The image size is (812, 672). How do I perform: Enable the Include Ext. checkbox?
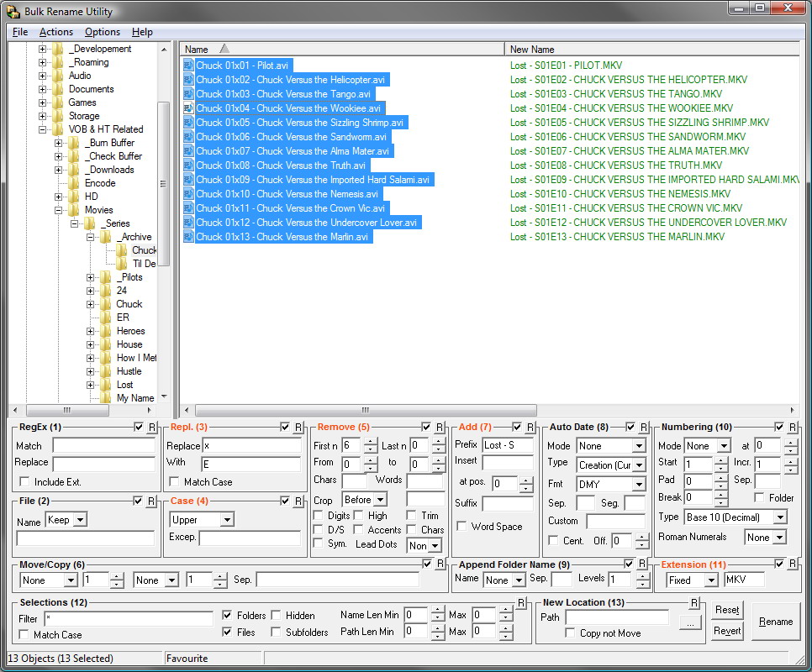pos(24,482)
